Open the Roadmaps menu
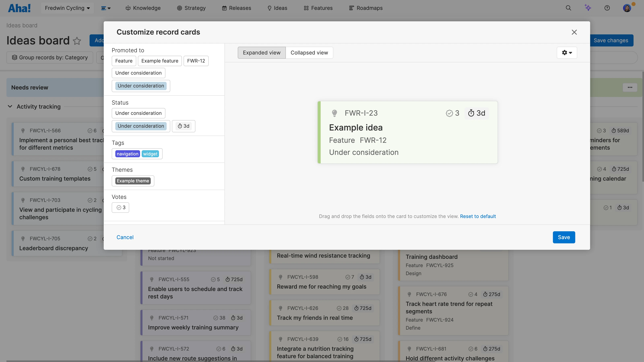 (x=366, y=8)
